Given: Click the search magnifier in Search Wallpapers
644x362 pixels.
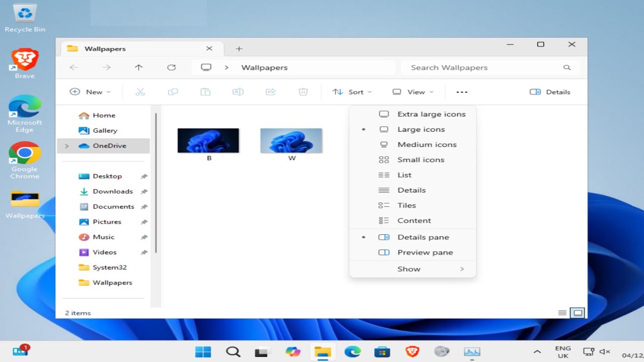Looking at the screenshot, I should [x=567, y=67].
